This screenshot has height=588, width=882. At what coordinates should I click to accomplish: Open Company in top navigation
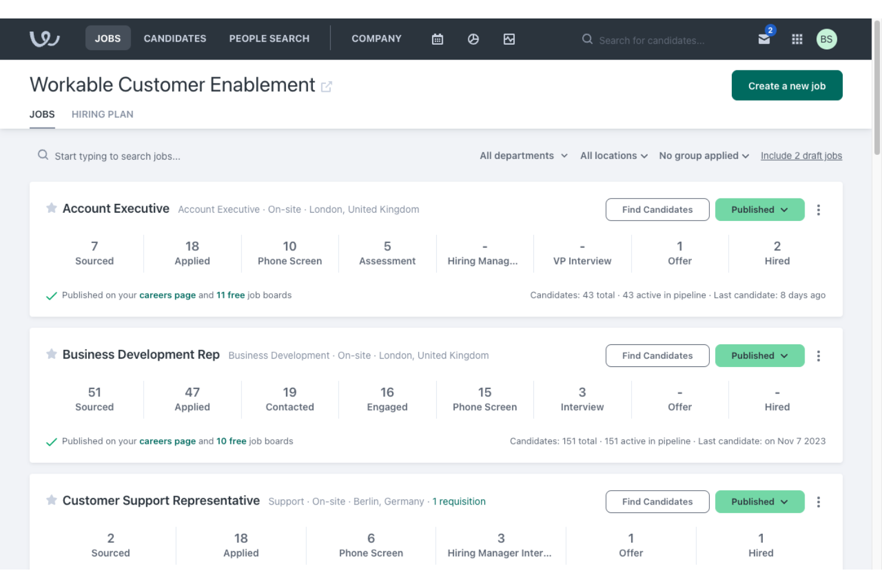(377, 38)
